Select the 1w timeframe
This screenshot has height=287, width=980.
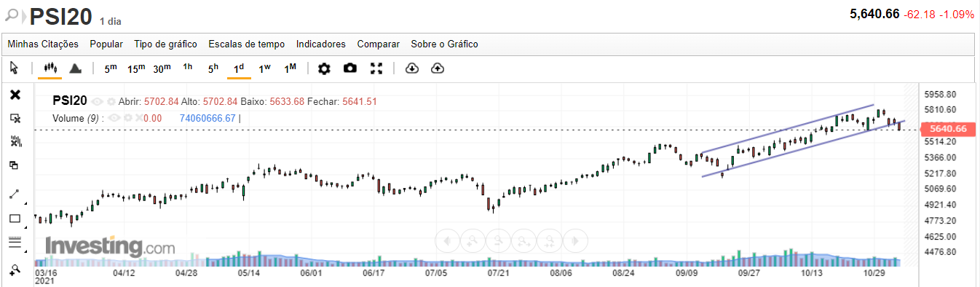click(x=264, y=68)
